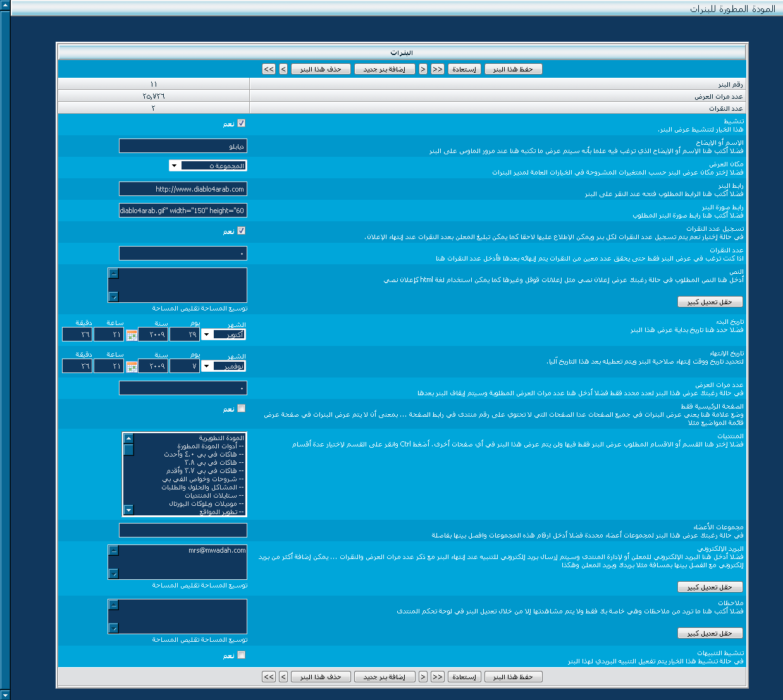Open the start date month dropdown (أكتوبر)
The width and height of the screenshot is (783, 700).
[223, 335]
